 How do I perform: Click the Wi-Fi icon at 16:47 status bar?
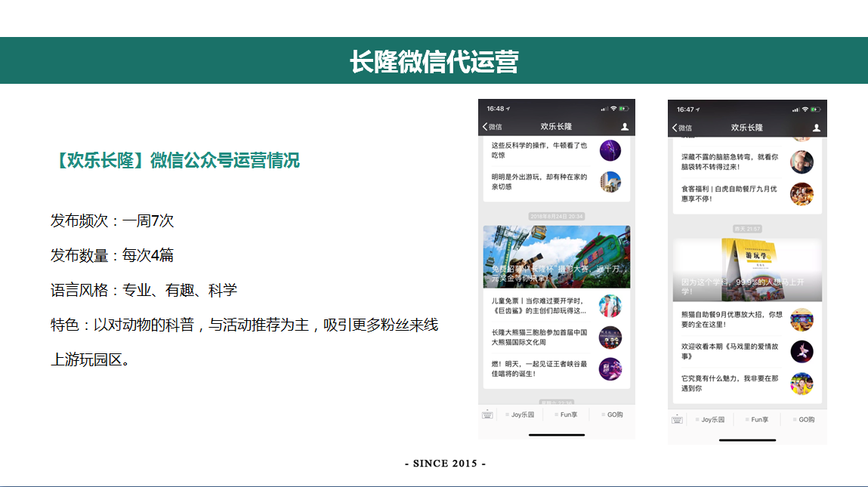(x=805, y=109)
